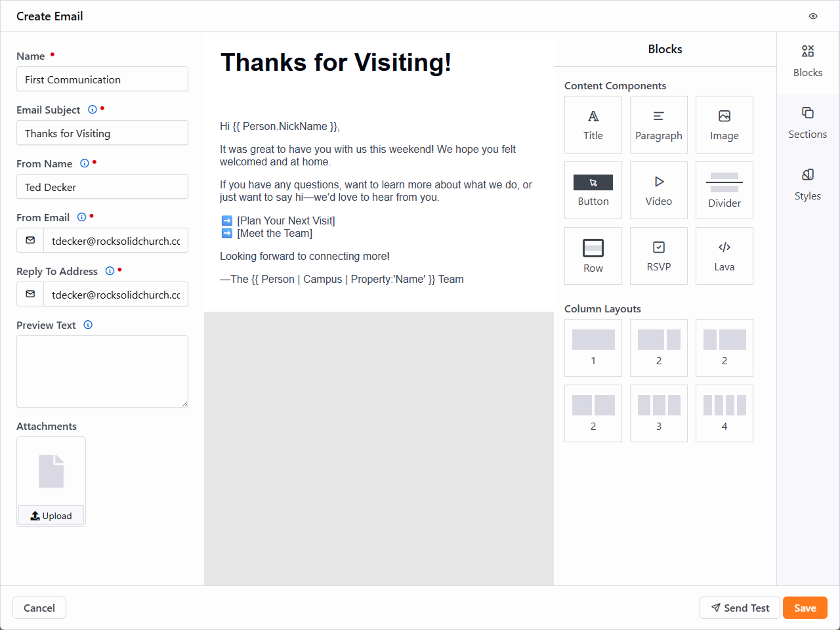Image resolution: width=840 pixels, height=630 pixels.
Task: Upload an attachment file
Action: pyautogui.click(x=51, y=516)
